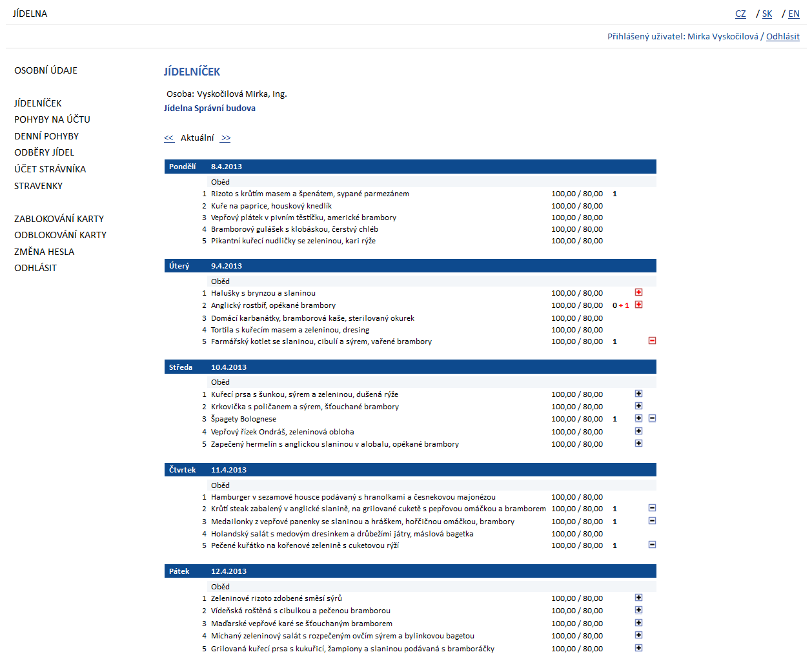Click plus icon for Špagety Bolognese
Viewport: 812px width, 661px height.
638,418
